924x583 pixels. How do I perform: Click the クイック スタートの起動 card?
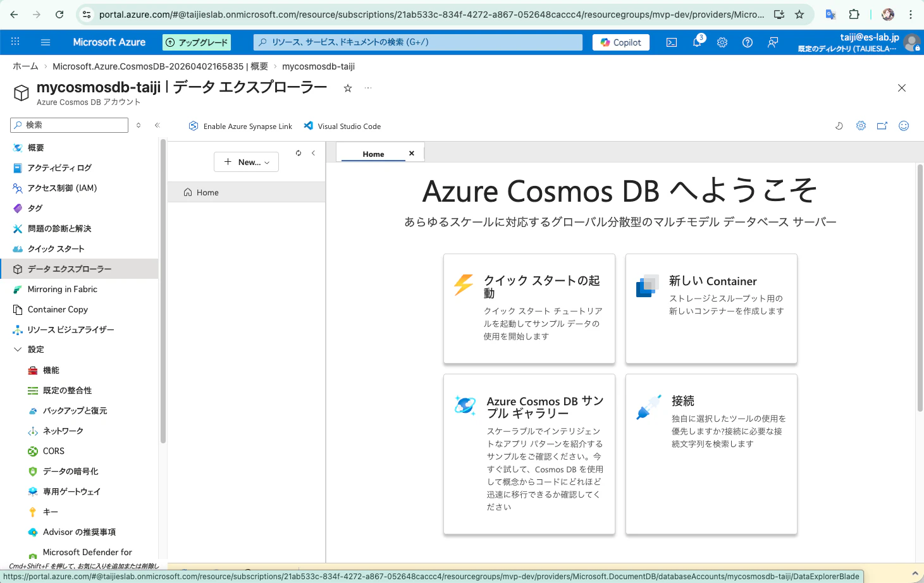[x=529, y=309]
